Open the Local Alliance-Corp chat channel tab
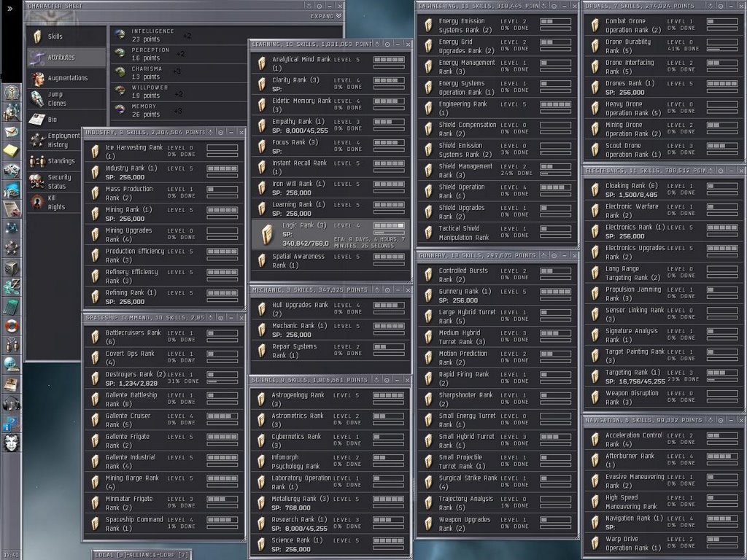747x560 pixels. [x=142, y=555]
